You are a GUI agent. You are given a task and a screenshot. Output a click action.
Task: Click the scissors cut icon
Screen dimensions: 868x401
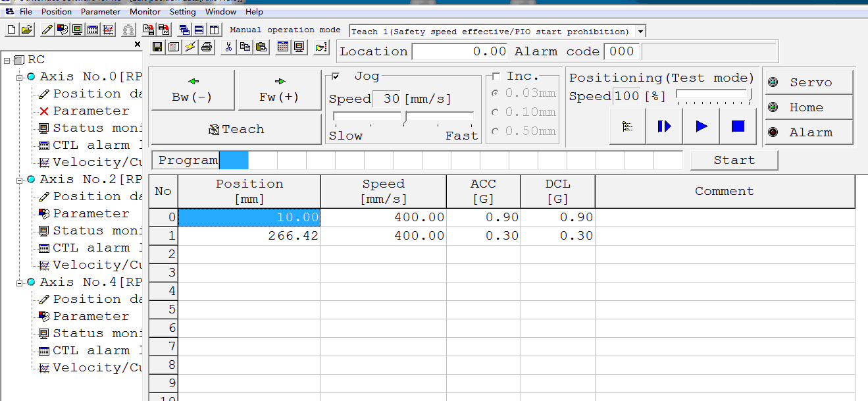[x=228, y=47]
